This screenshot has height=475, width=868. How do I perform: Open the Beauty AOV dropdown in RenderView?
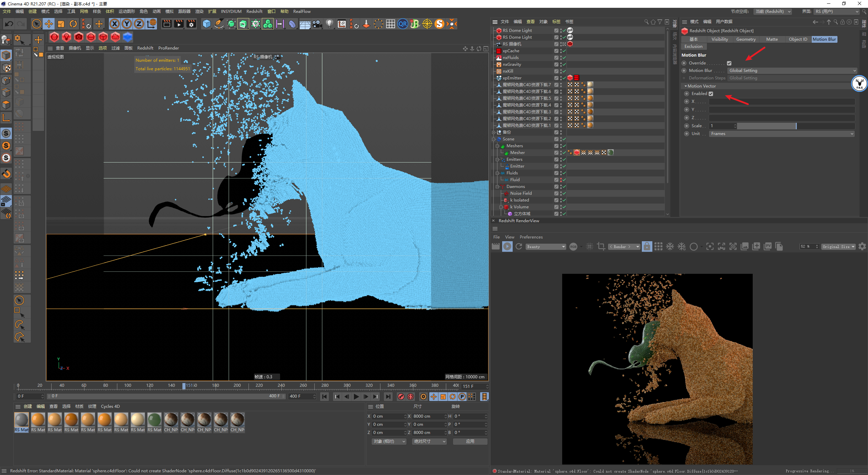[546, 247]
